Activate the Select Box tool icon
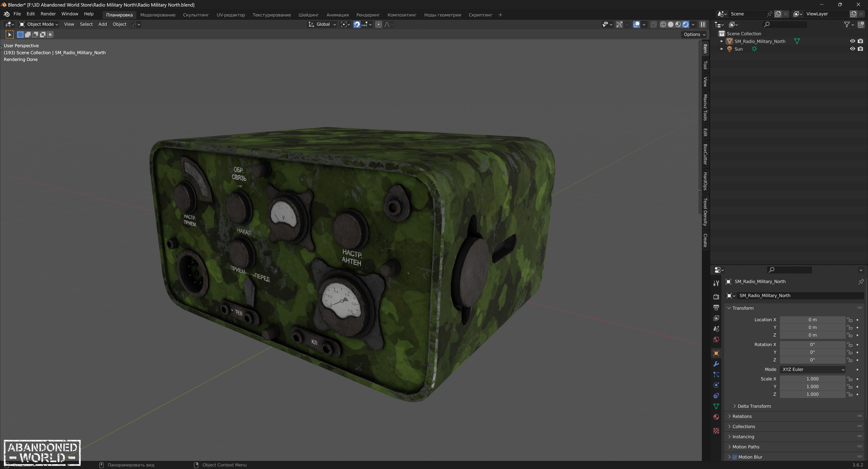This screenshot has height=469, width=868. [9, 34]
